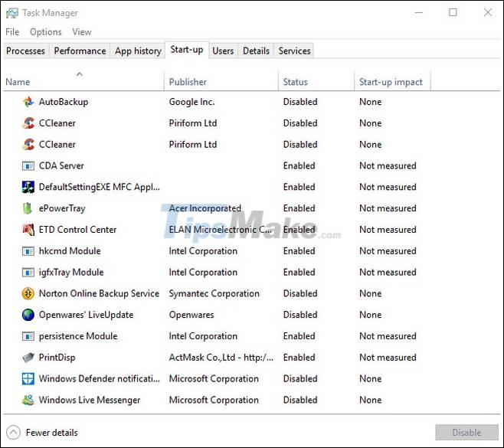Select the persistence Module entry name
Screen dimensions: 504x448
[x=78, y=336]
